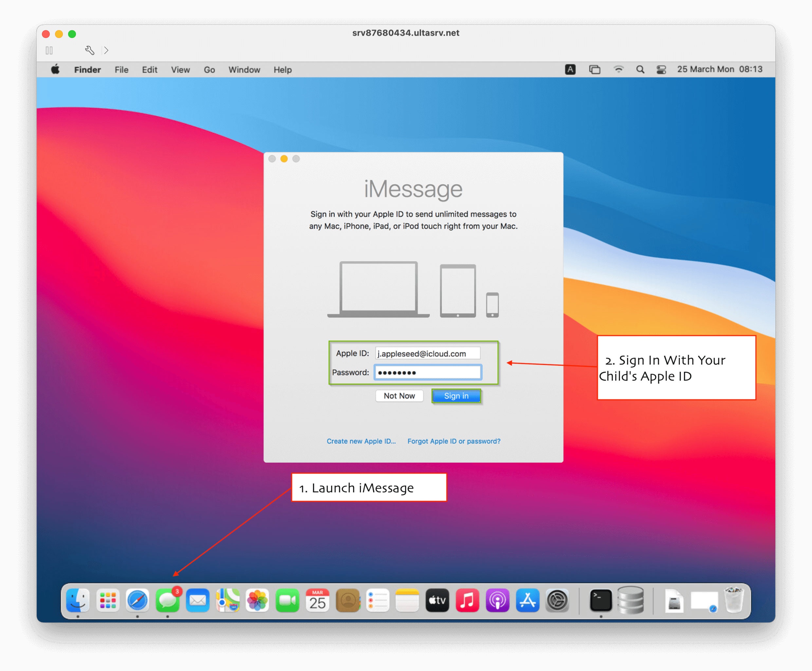The width and height of the screenshot is (812, 671).
Task: Open Calendar showing MAR 25
Action: tap(318, 600)
